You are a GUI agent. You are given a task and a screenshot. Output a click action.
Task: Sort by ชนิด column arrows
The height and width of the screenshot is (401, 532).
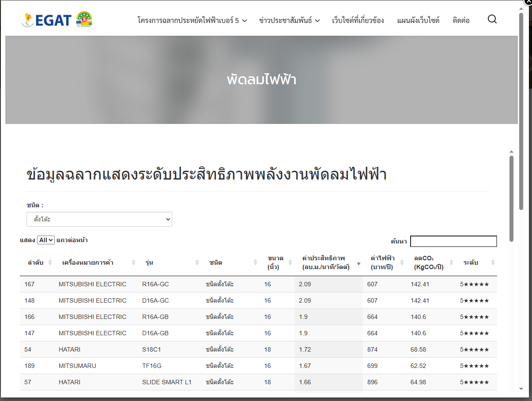[255, 262]
